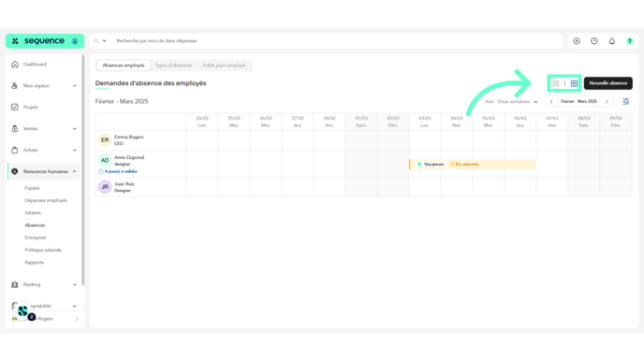Select the Types d'absences tab
The image size is (644, 362).
pos(173,65)
